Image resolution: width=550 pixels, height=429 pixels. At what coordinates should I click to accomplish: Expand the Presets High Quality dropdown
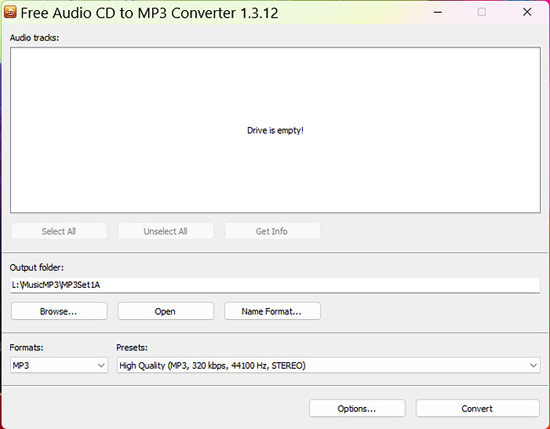[328, 366]
